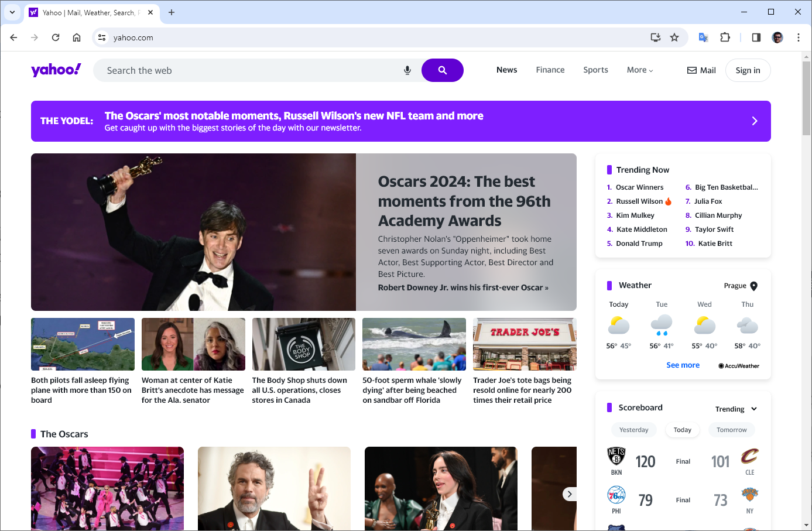
Task: Expand the More navigation dropdown
Action: pyautogui.click(x=639, y=70)
